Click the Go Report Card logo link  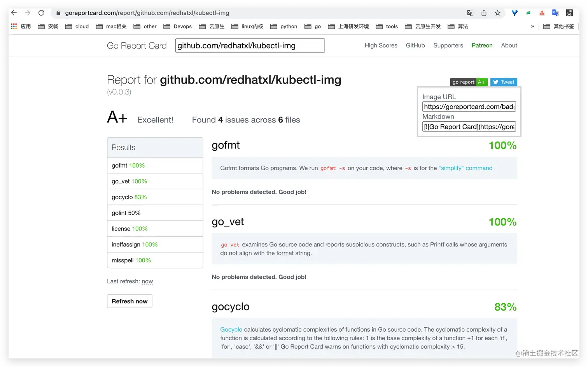[137, 45]
